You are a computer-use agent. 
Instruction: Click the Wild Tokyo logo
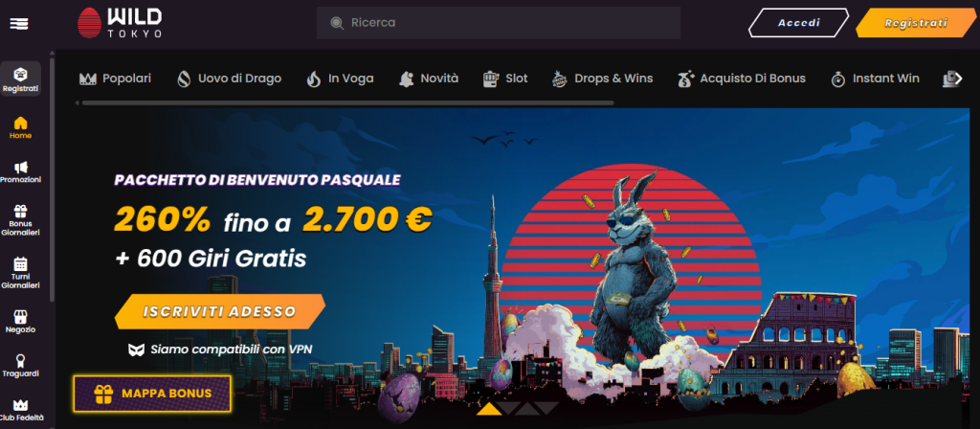point(120,23)
